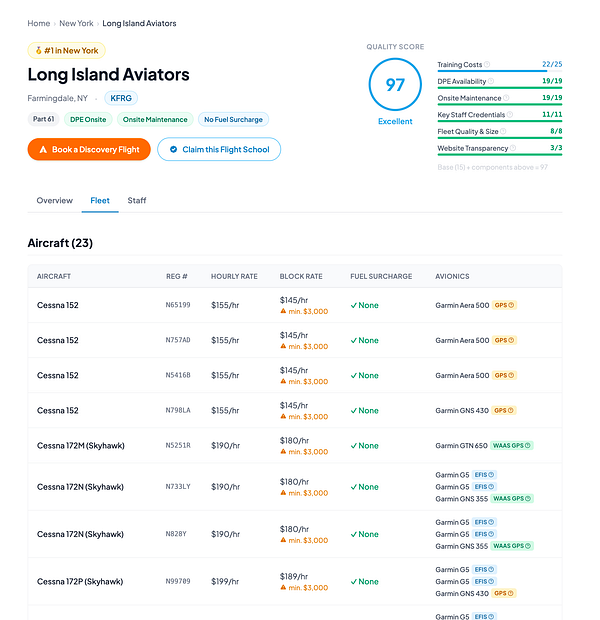Select the Fleet tab
Screen dimensions: 600x620
tap(100, 200)
